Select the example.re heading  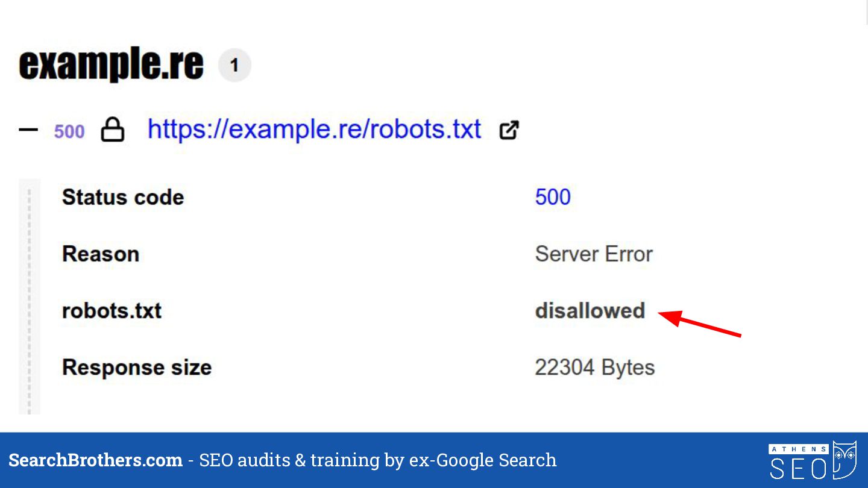(112, 65)
